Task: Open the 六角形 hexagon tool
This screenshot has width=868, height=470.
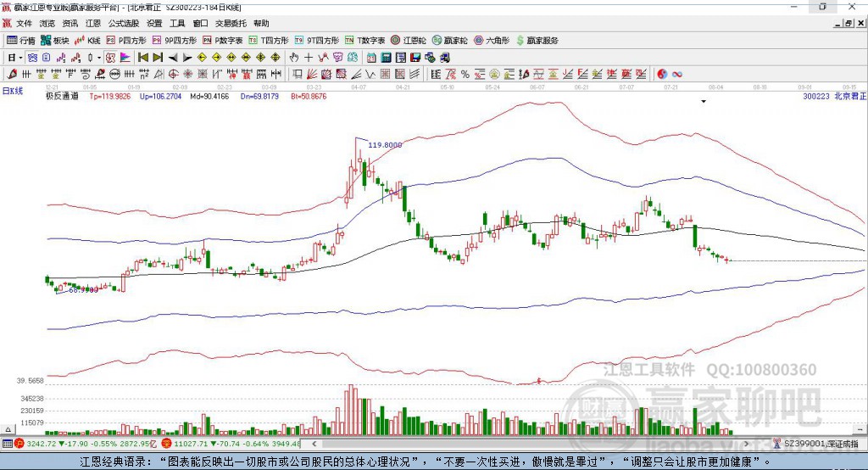Action: (492, 41)
